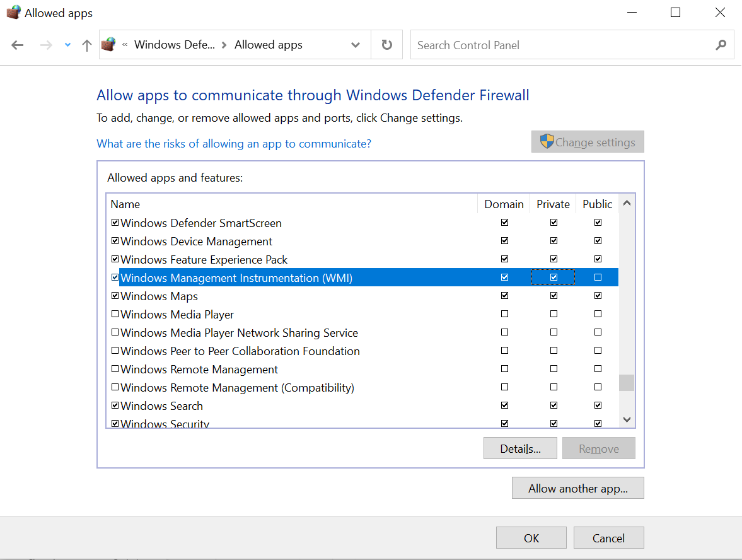Click Allow another app button
Image resolution: width=742 pixels, height=560 pixels.
click(578, 488)
